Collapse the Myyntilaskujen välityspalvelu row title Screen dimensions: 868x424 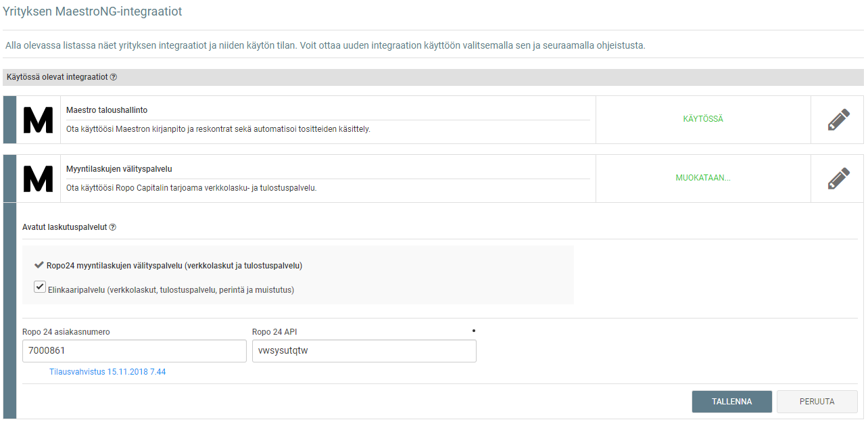click(x=124, y=169)
